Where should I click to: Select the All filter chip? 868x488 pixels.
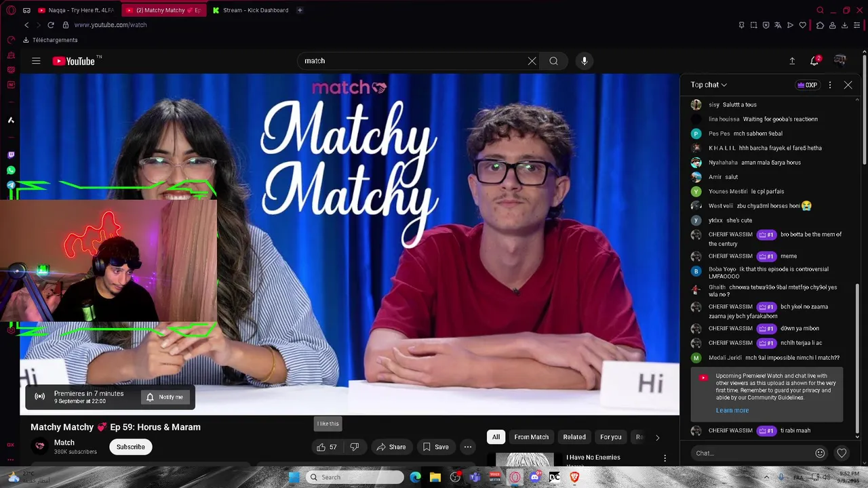[x=496, y=437]
